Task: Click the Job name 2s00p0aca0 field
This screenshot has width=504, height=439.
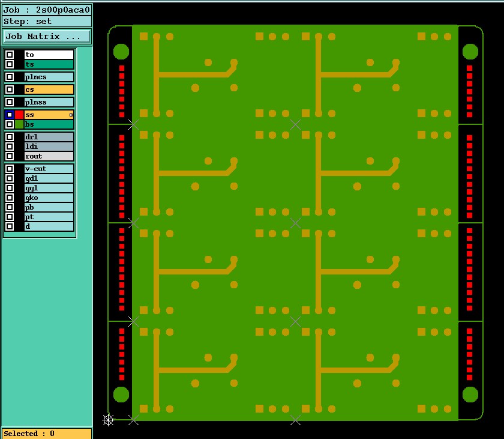Action: (47, 10)
